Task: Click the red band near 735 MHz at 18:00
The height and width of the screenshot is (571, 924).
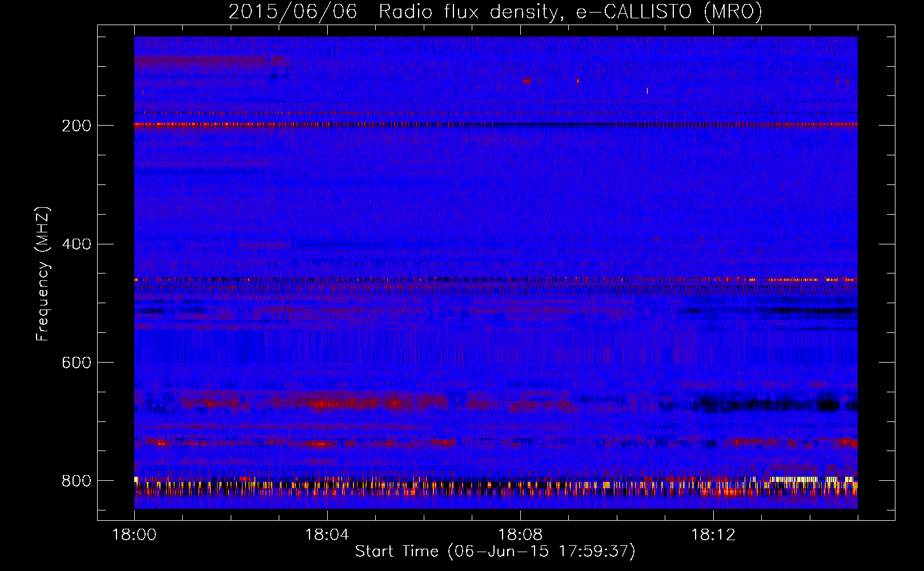Action: click(160, 443)
